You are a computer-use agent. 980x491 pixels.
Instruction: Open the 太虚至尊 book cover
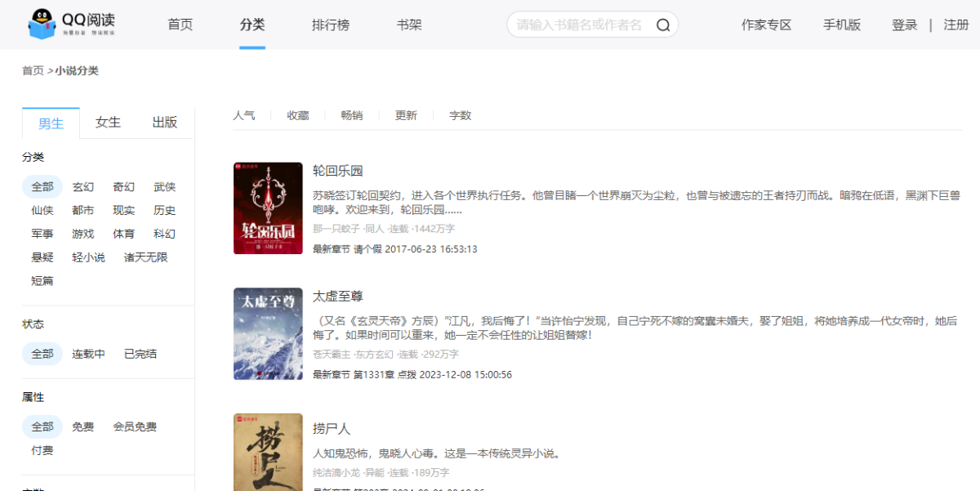coord(268,333)
